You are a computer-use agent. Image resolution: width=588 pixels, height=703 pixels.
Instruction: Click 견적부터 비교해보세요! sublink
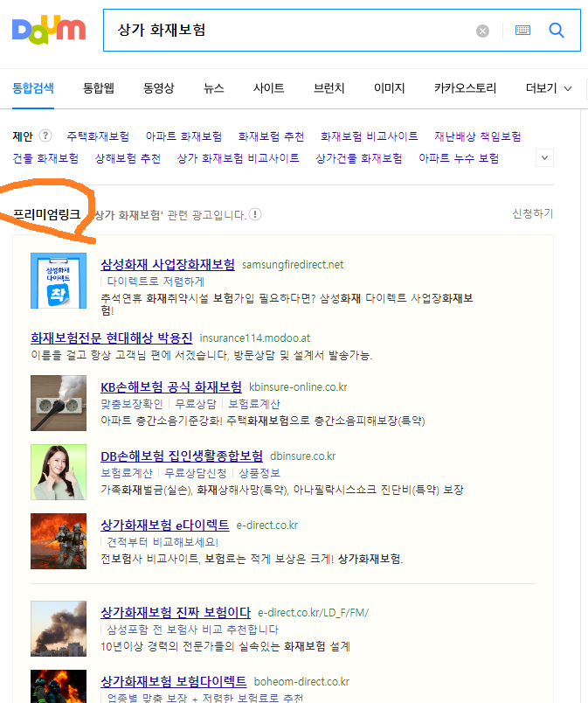pos(163,542)
